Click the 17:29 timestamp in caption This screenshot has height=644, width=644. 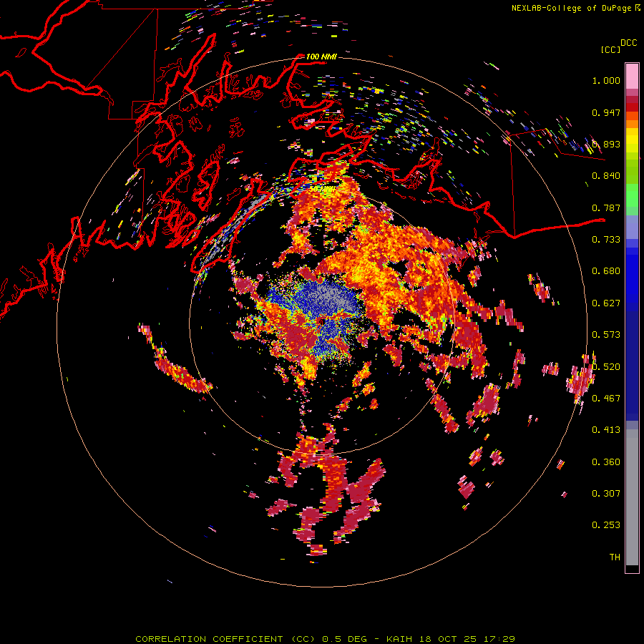click(500, 639)
